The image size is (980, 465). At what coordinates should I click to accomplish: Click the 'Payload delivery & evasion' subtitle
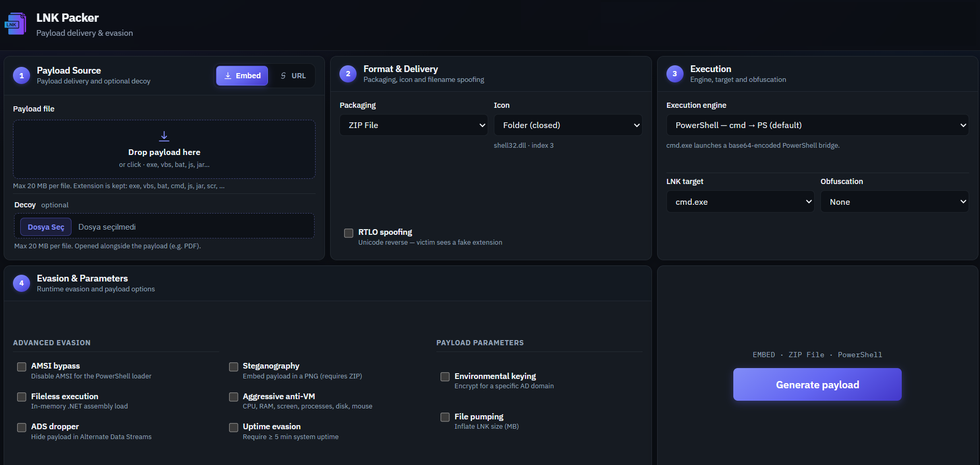click(x=84, y=33)
